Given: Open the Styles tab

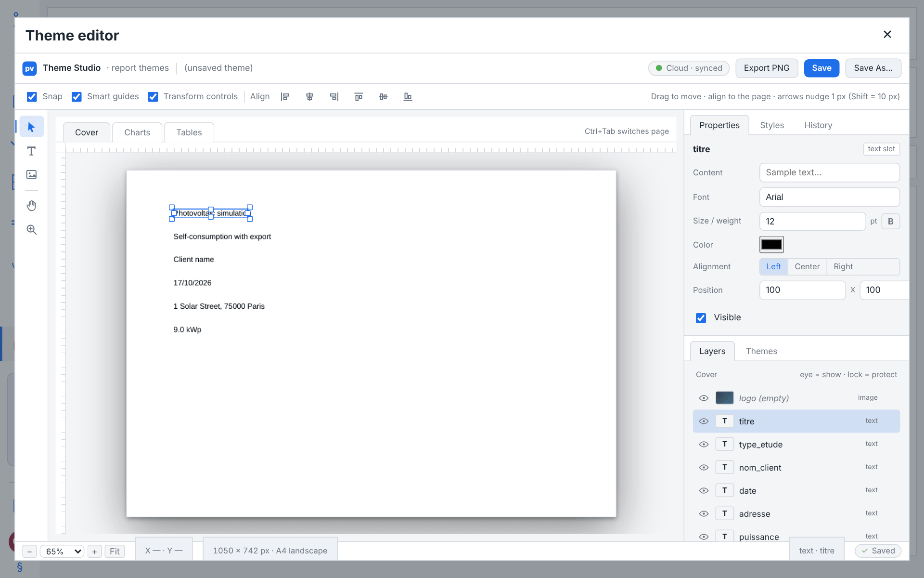Looking at the screenshot, I should tap(772, 125).
